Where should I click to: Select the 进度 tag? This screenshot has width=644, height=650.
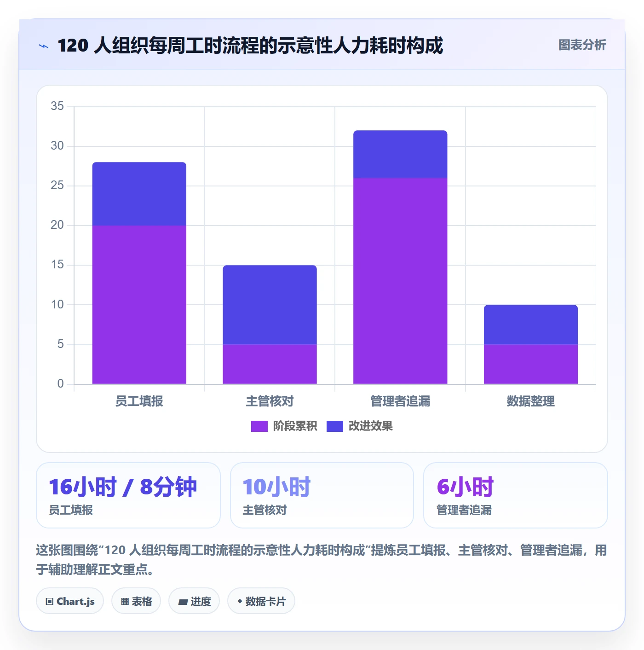[x=194, y=601]
